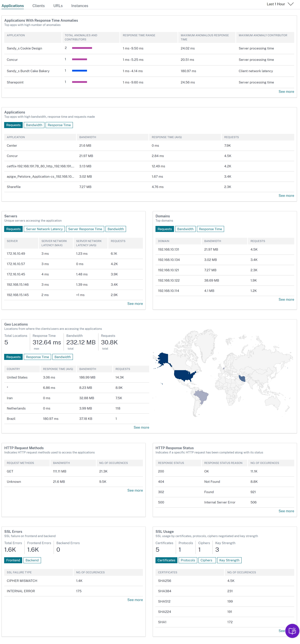See more servers
This screenshot has width=300, height=644.
click(135, 304)
